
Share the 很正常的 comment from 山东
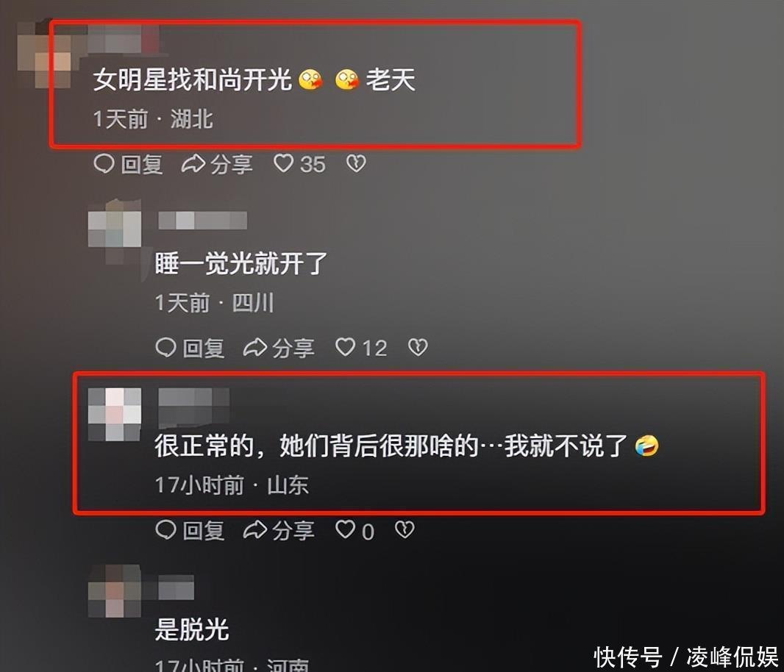(x=279, y=530)
